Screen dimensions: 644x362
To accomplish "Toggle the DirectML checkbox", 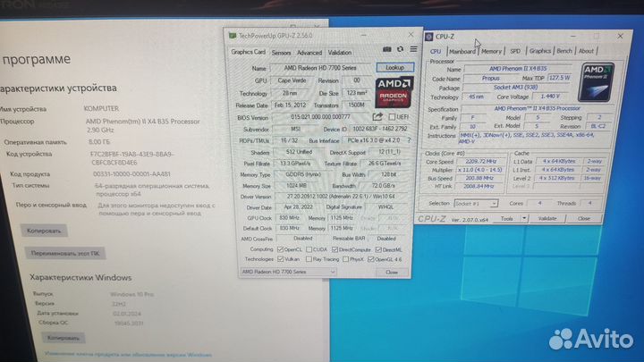I will (378, 249).
